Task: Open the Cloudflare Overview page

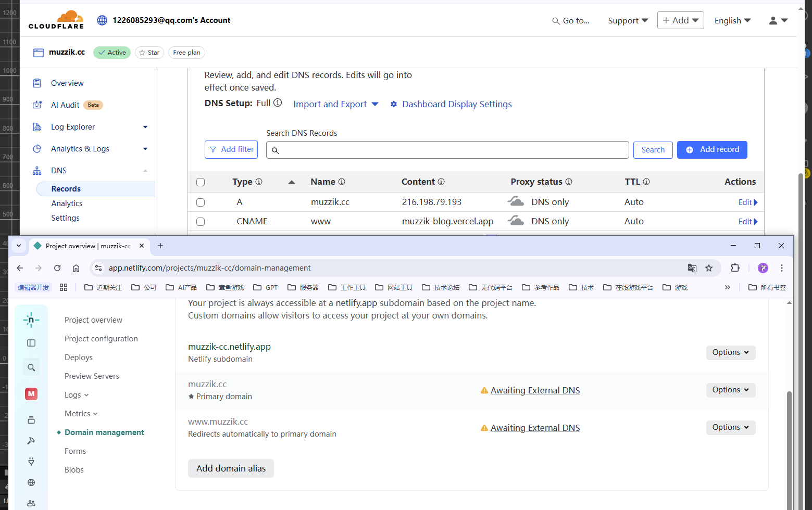Action: point(67,83)
